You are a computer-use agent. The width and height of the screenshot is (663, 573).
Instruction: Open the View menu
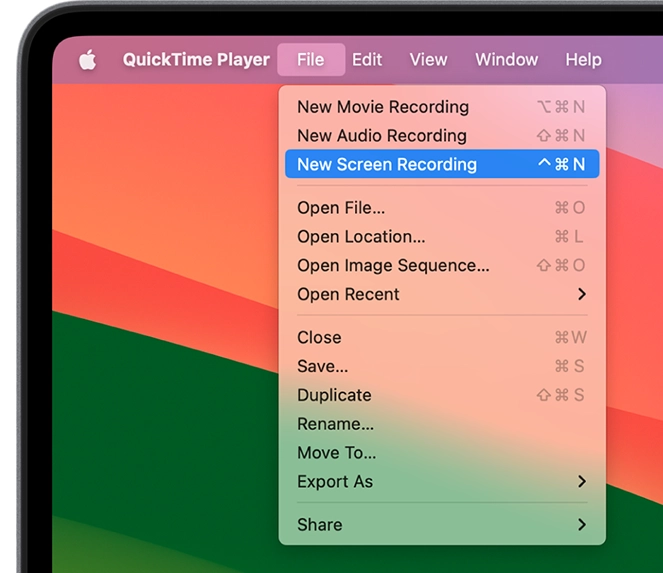tap(428, 60)
